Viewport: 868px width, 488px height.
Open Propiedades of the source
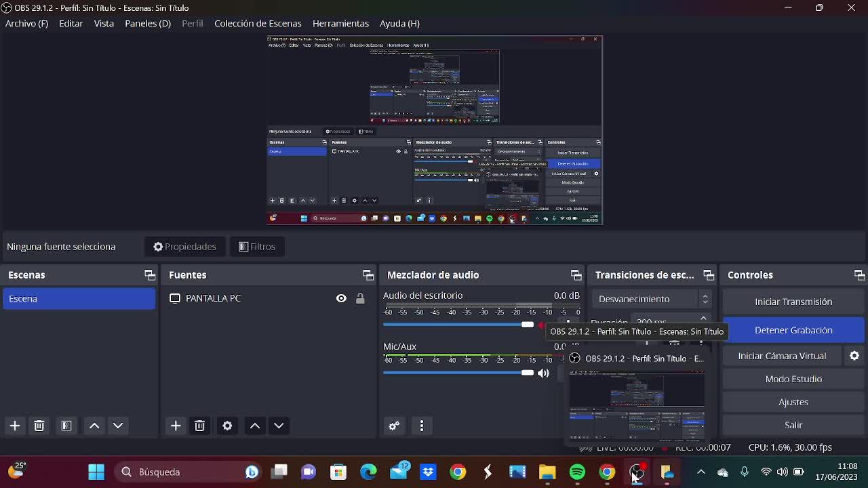(184, 247)
